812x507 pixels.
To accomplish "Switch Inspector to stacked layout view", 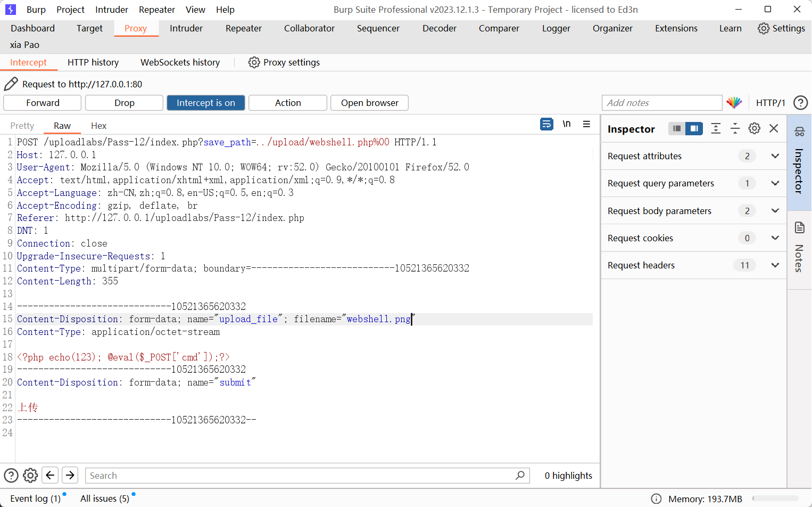I will pyautogui.click(x=677, y=128).
